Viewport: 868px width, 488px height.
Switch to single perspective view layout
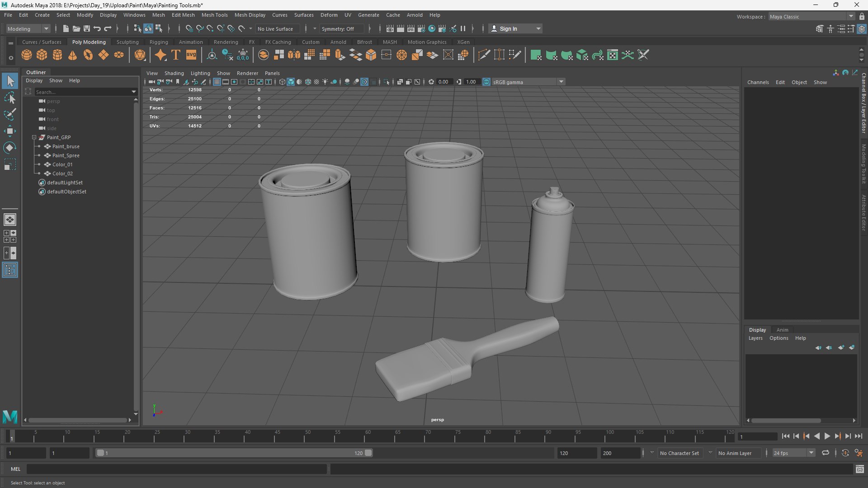(10, 220)
